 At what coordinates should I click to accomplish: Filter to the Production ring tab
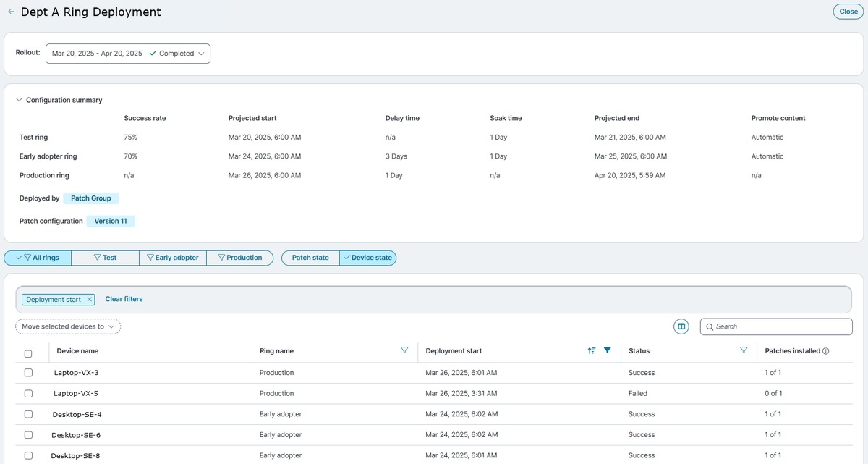pos(239,258)
